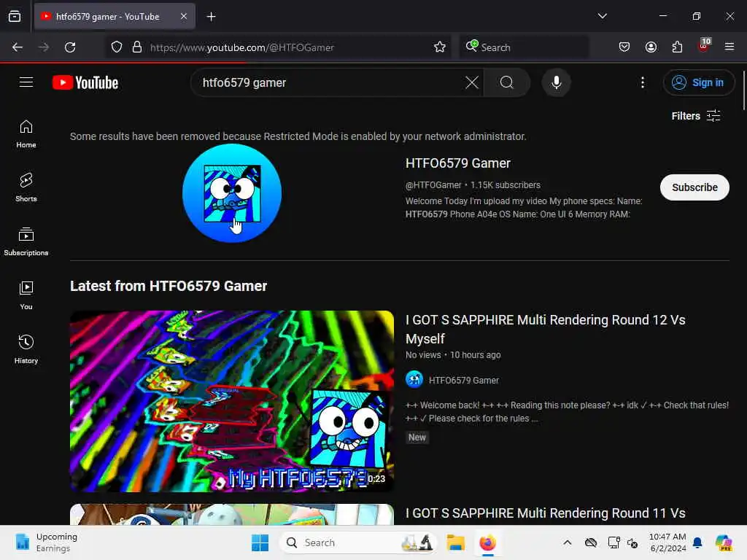Click the 'New' badge on Round 12 video
The image size is (747, 560).
click(417, 437)
